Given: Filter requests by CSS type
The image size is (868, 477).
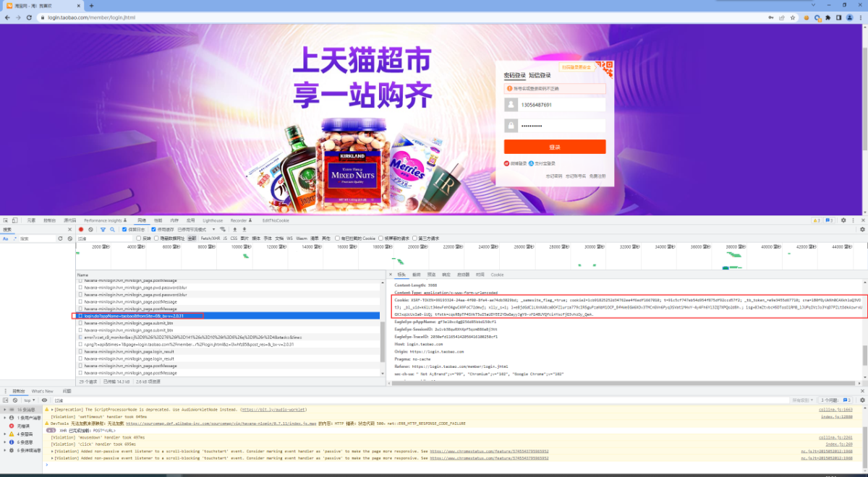Looking at the screenshot, I should (234, 239).
